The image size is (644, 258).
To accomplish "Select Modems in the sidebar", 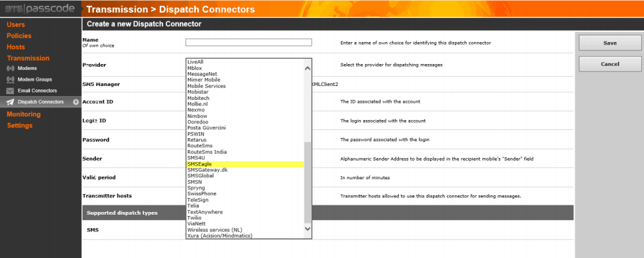I will tap(27, 68).
